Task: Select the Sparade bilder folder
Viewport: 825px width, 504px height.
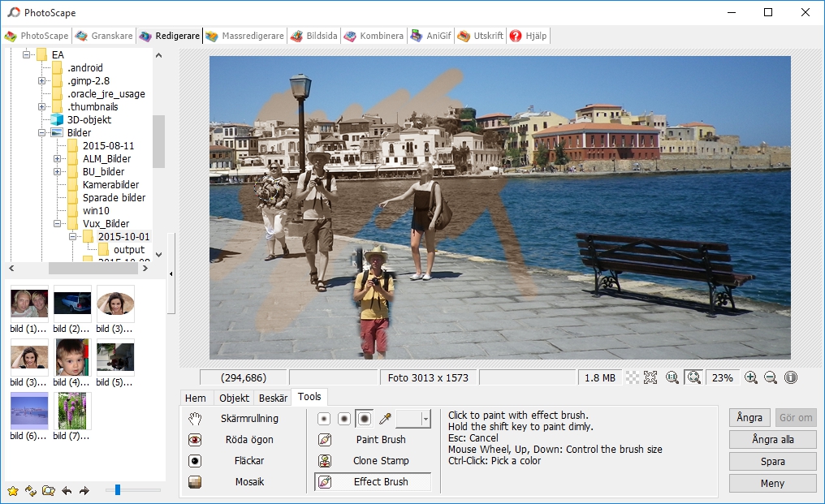Action: pyautogui.click(x=114, y=198)
